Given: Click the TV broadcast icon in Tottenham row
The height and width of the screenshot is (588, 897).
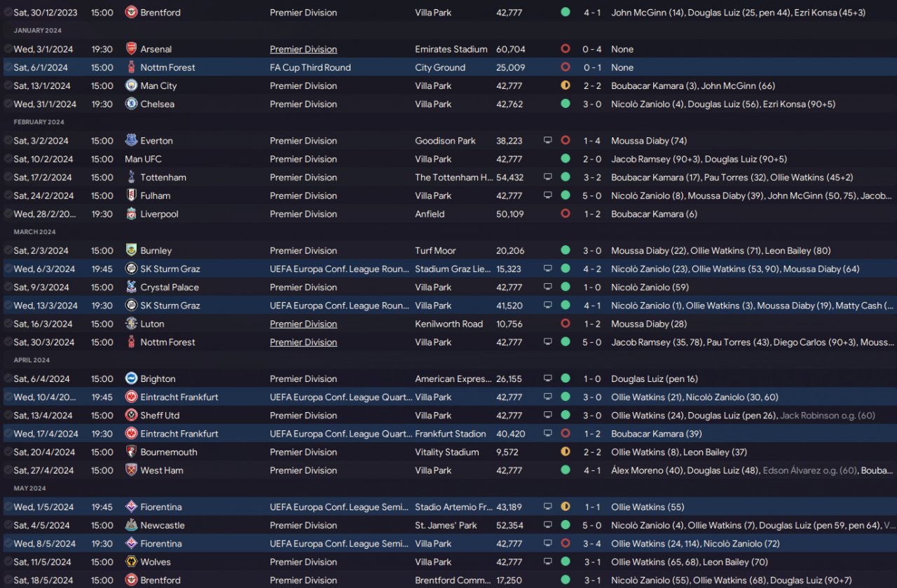Looking at the screenshot, I should [548, 177].
